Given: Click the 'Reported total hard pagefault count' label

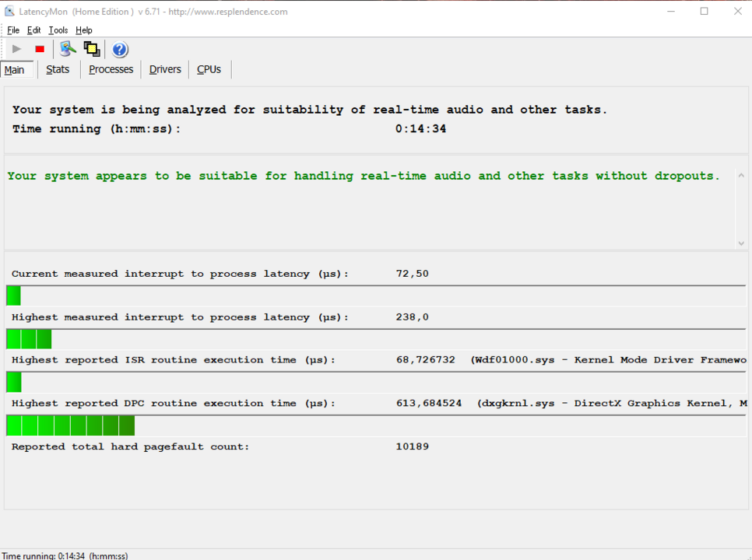Looking at the screenshot, I should 131,447.
